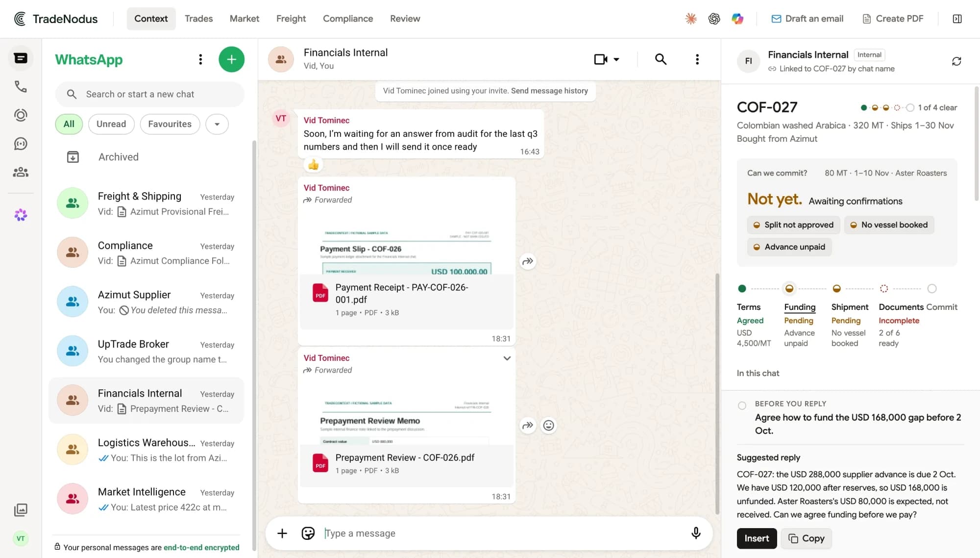This screenshot has height=558, width=980.
Task: Switch to the Trades tab
Action: tap(198, 19)
